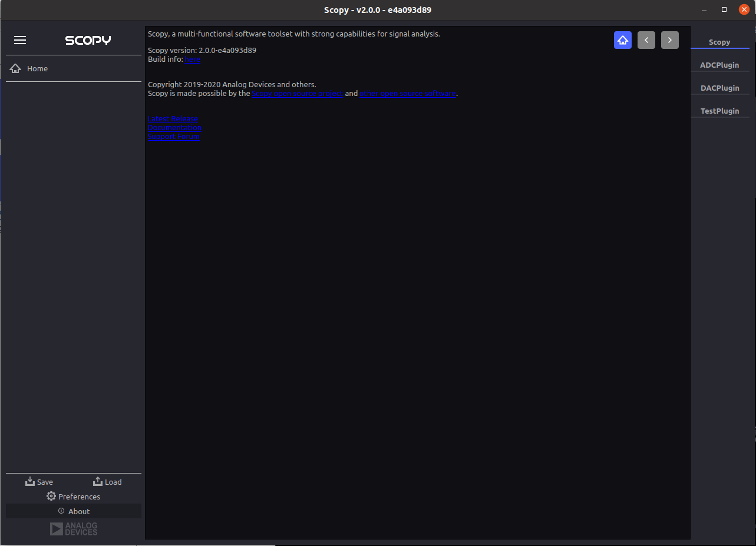This screenshot has width=756, height=546.
Task: Open the About page button
Action: [74, 511]
